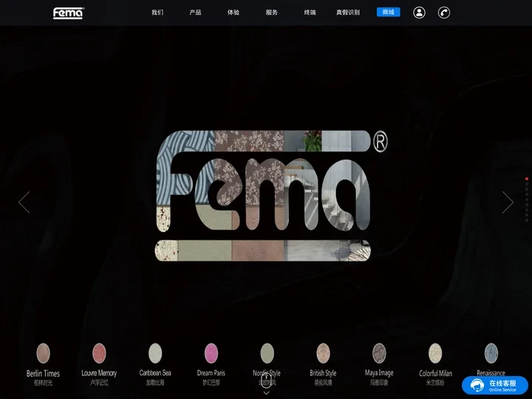The width and height of the screenshot is (532, 399).
Task: Open the 终端 navigation item
Action: pyautogui.click(x=310, y=13)
